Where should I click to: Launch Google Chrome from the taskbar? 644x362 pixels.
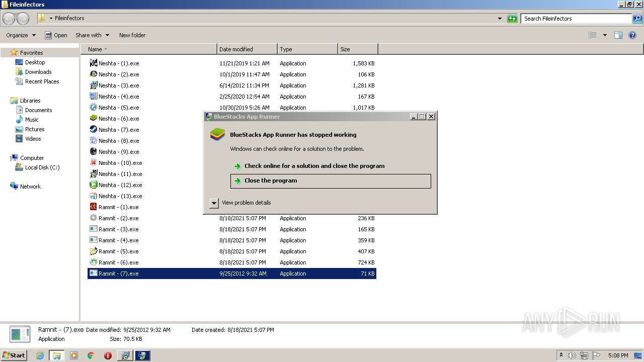(91, 355)
